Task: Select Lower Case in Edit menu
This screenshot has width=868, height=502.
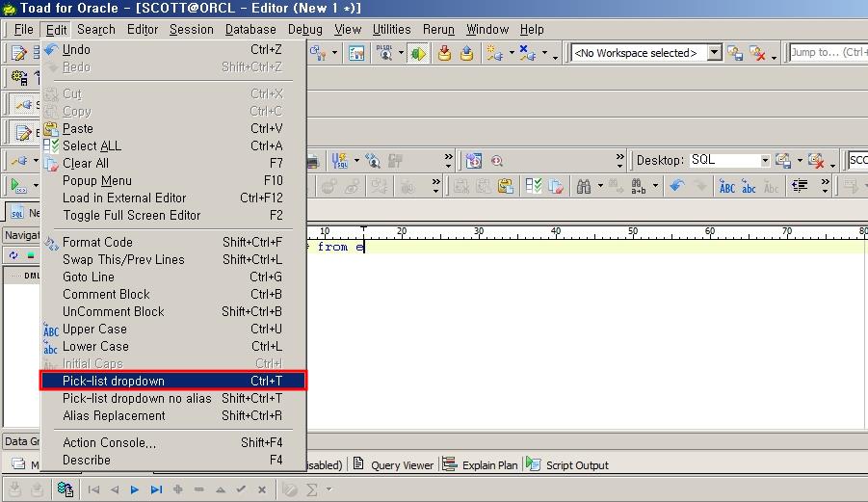Action: point(173,347)
